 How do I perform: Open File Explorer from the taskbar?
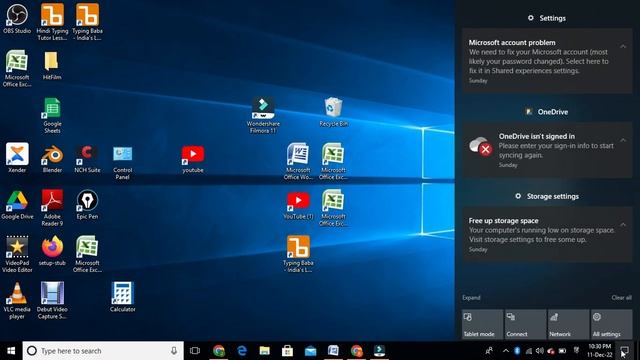coord(264,351)
